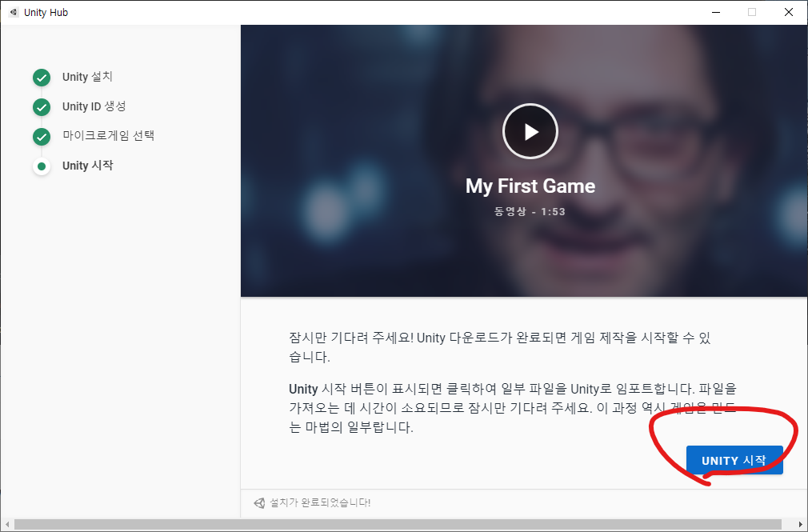The width and height of the screenshot is (808, 532).
Task: Click the UNITY 시작 button
Action: (x=734, y=460)
